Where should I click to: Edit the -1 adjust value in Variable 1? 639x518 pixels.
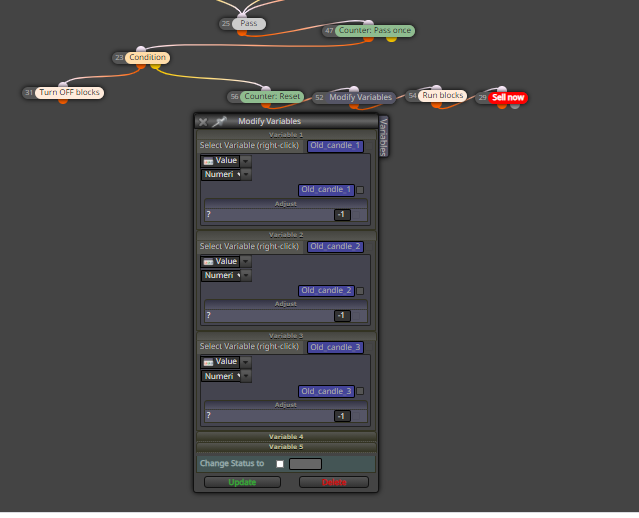(x=342, y=214)
